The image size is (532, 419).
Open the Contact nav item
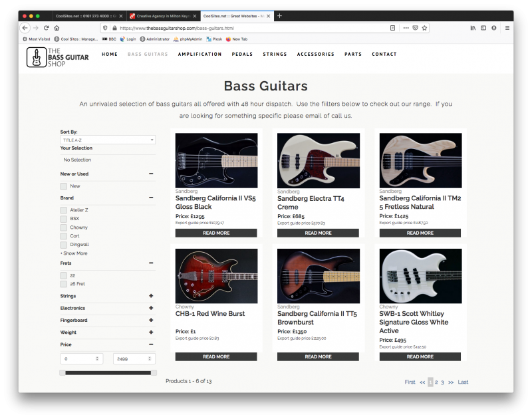(384, 55)
